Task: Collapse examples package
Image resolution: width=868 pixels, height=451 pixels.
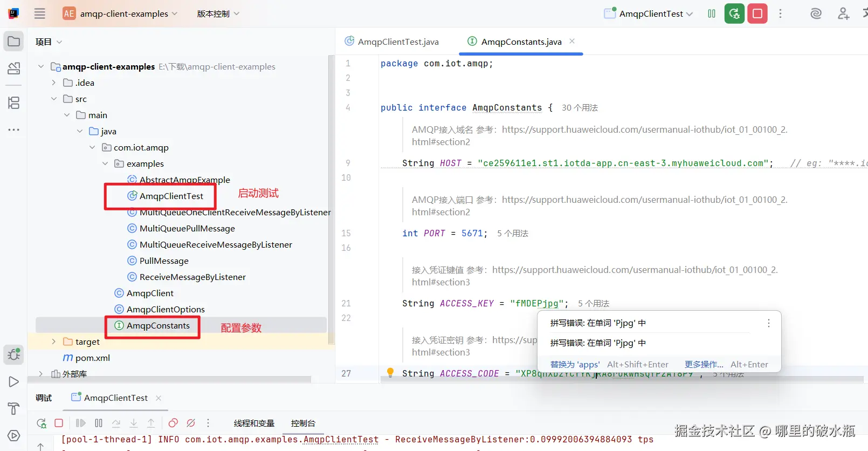Action: click(105, 163)
